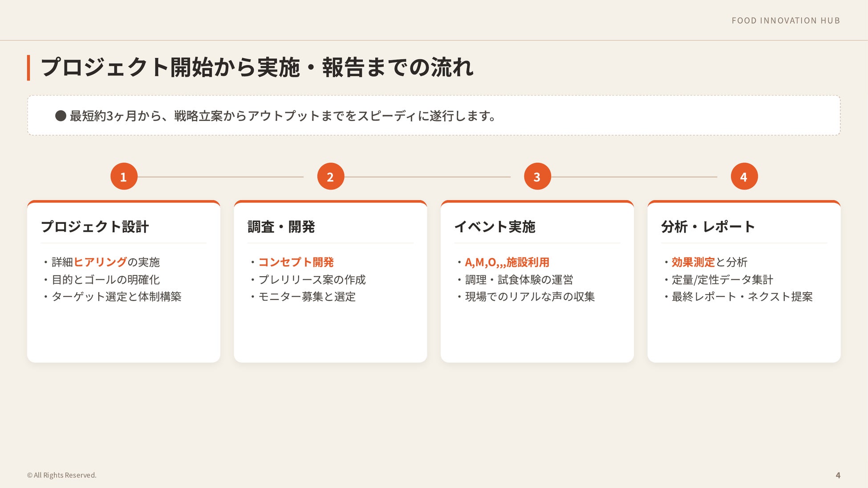Select the FOOD INNOVATION HUB header text

786,20
